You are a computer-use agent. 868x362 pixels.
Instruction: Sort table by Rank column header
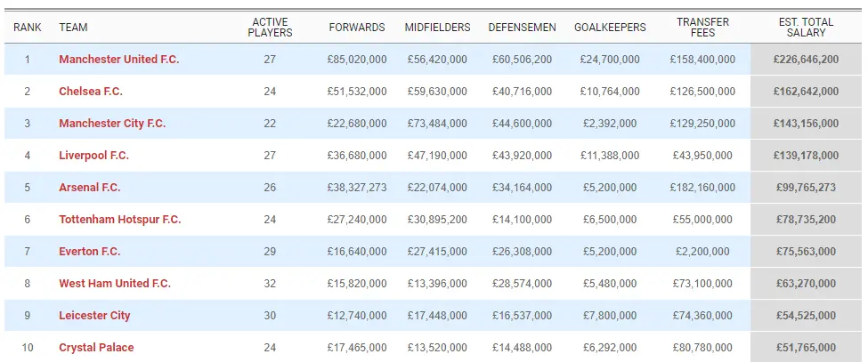coord(28,28)
